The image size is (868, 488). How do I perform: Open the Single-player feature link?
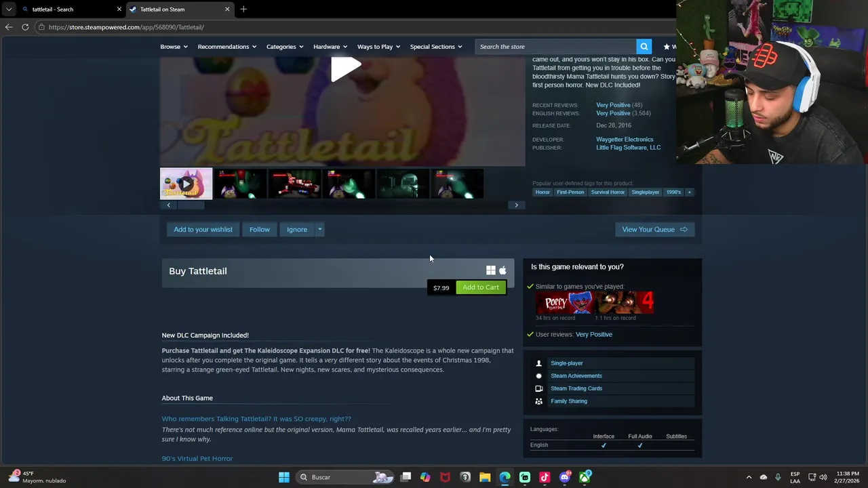566,363
